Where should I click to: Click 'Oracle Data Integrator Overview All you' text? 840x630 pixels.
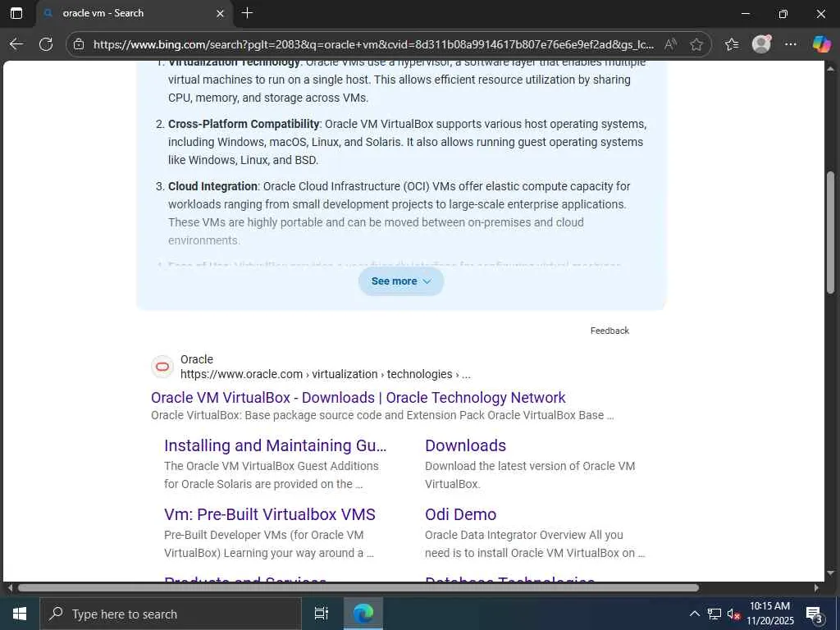coord(524,535)
